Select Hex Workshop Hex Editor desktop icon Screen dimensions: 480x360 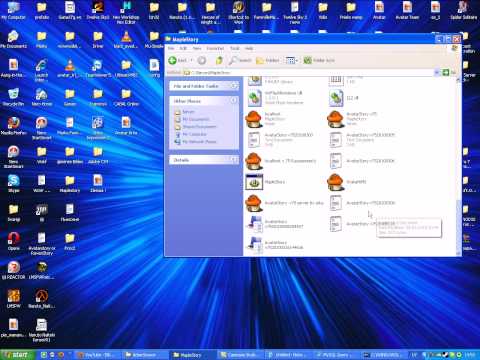126,13
